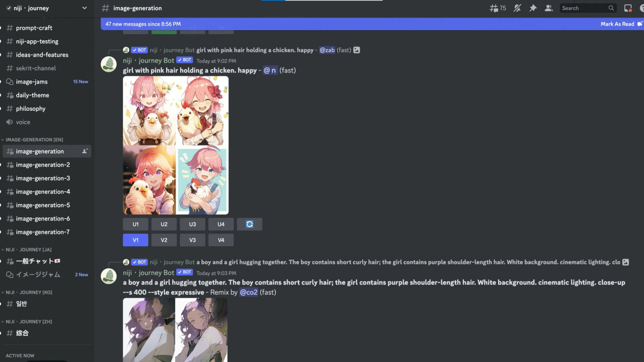
Task: Open the inbox icon with red dot
Action: coord(628,8)
